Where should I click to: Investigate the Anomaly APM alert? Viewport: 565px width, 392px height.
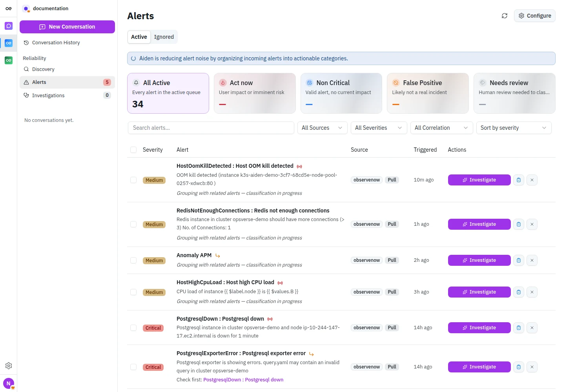click(479, 260)
